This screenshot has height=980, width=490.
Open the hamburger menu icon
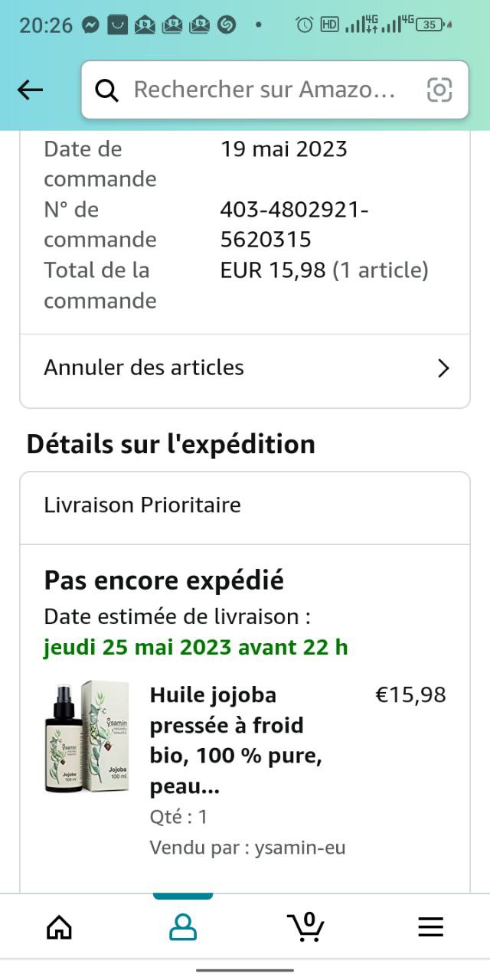(x=430, y=928)
